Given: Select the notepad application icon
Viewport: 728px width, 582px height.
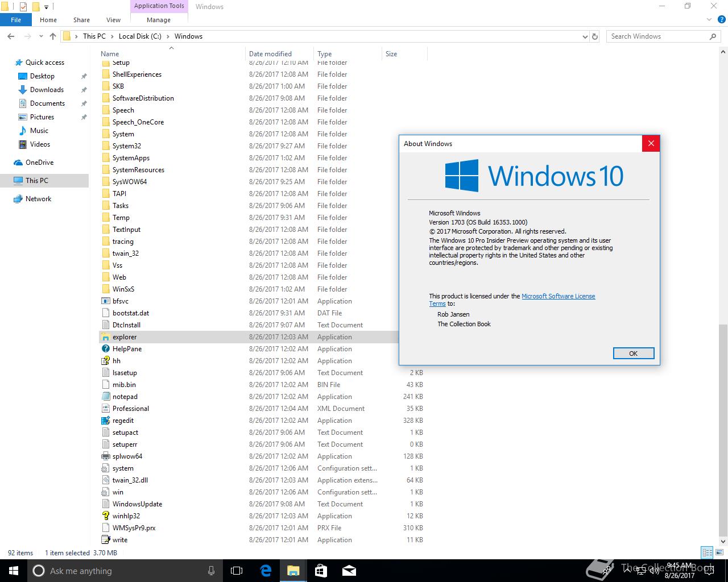Looking at the screenshot, I should pyautogui.click(x=105, y=397).
